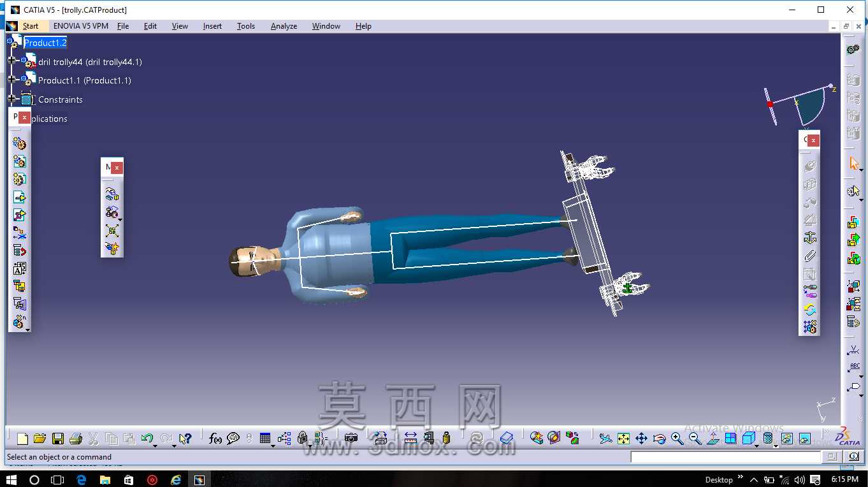Open the Windows Start button
868x487 pixels.
[11, 479]
